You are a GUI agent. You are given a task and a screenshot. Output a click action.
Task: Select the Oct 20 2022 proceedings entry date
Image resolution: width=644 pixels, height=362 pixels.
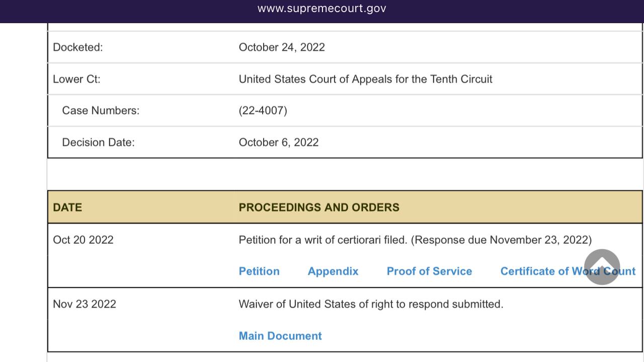click(x=83, y=240)
